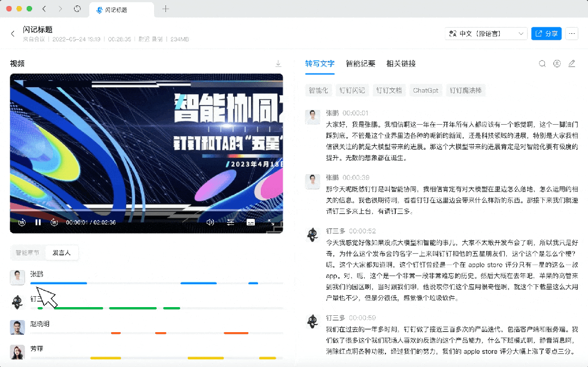The image size is (588, 367).
Task: Click 赵晓明's avatar in speaker list
Action: pyautogui.click(x=17, y=327)
